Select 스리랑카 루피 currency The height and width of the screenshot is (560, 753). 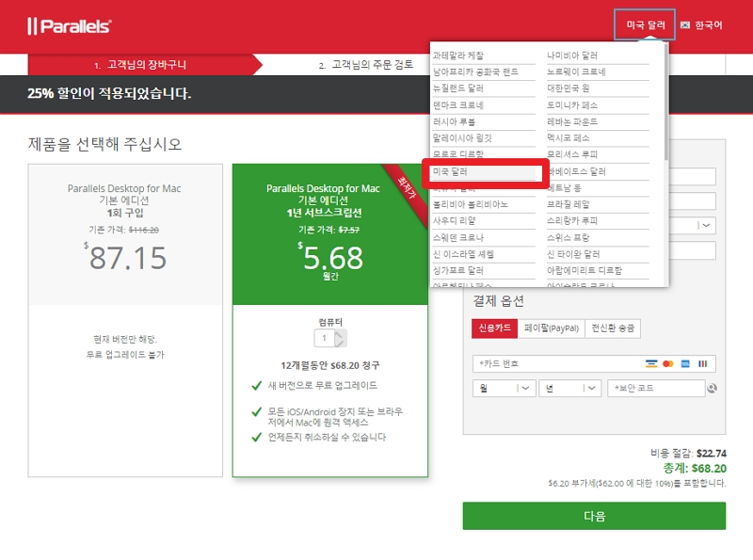pyautogui.click(x=598, y=221)
